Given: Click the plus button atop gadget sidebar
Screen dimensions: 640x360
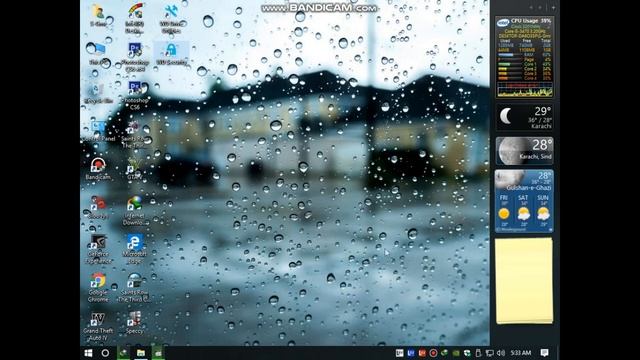Looking at the screenshot, I should 553,7.
